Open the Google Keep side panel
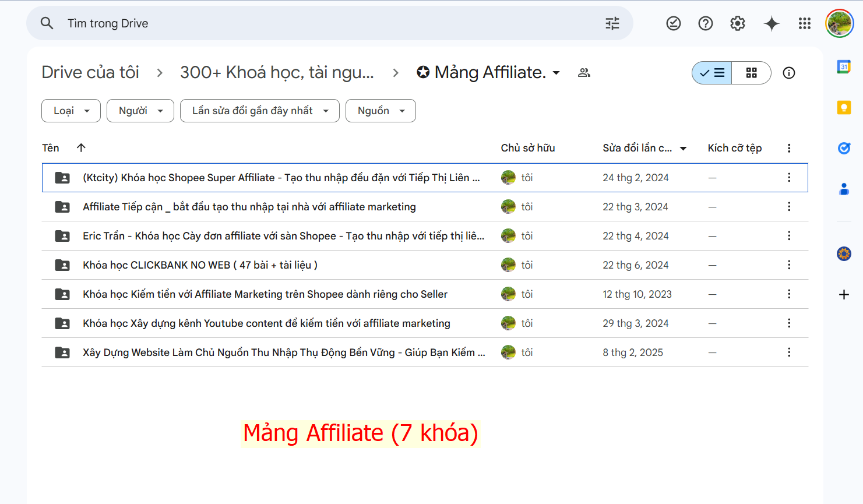This screenshot has width=863, height=504. click(844, 108)
